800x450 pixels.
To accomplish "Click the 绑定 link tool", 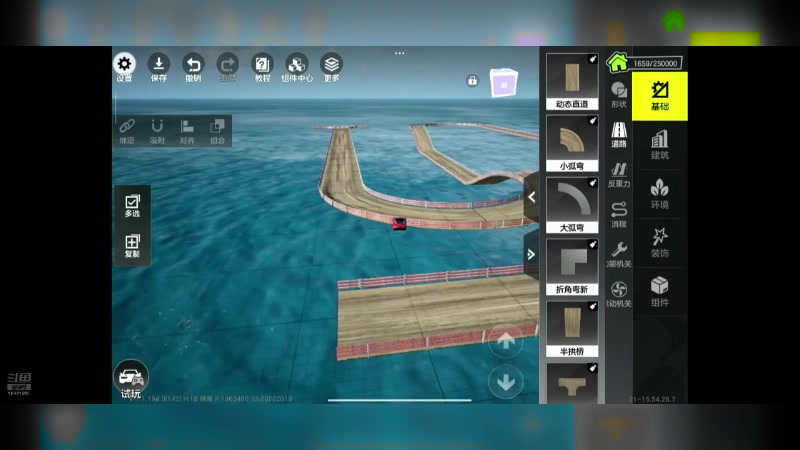I will (x=127, y=131).
